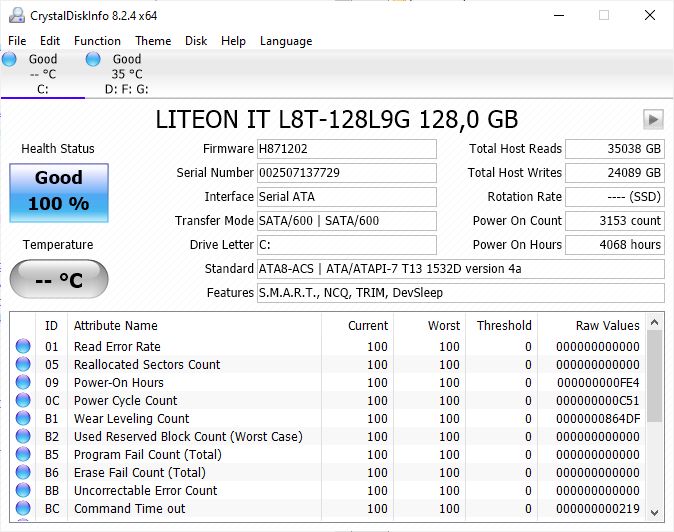The height and width of the screenshot is (532, 674).
Task: Click the CrystalDiskInfo app icon in title bar
Action: [17, 15]
